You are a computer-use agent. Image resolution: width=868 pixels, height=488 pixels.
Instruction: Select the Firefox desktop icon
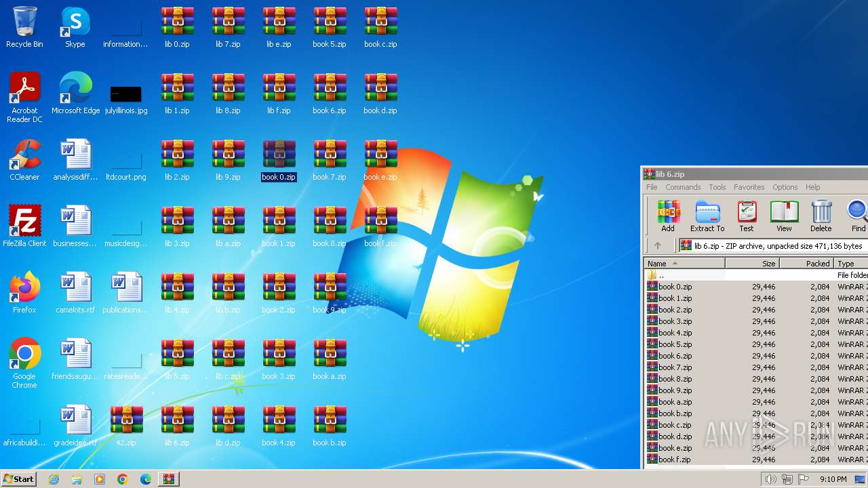coord(24,293)
